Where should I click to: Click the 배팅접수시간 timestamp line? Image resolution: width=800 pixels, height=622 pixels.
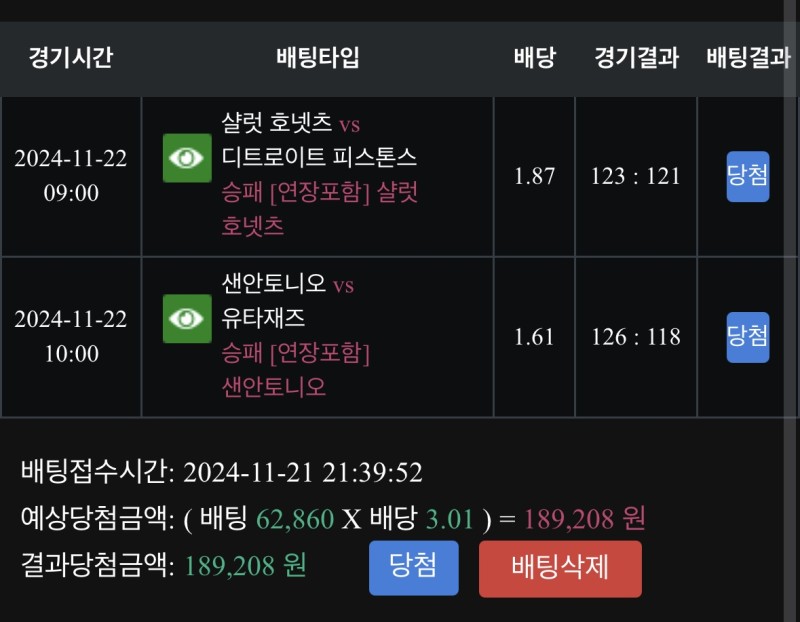click(x=222, y=473)
